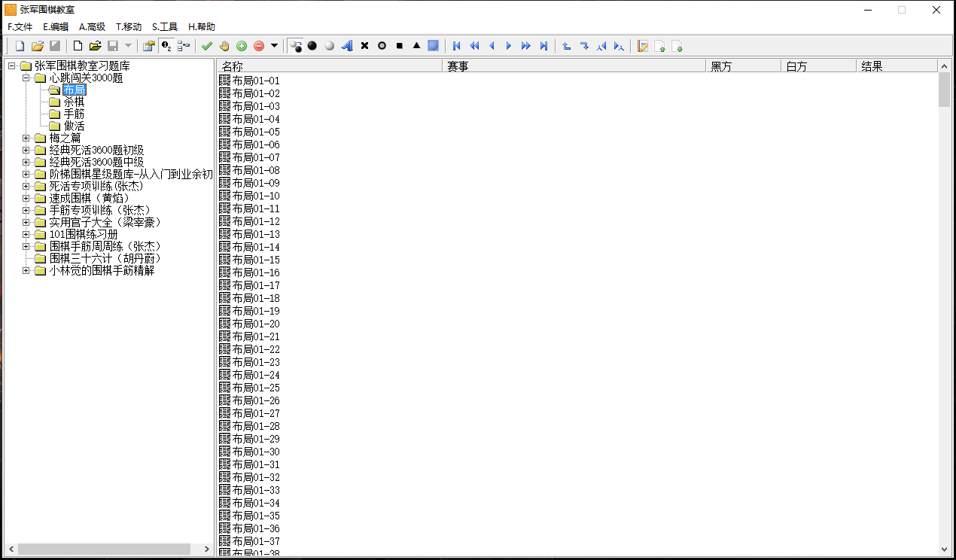Viewport: 956px width, 560px height.
Task: Select the square mark tool
Action: (x=399, y=46)
